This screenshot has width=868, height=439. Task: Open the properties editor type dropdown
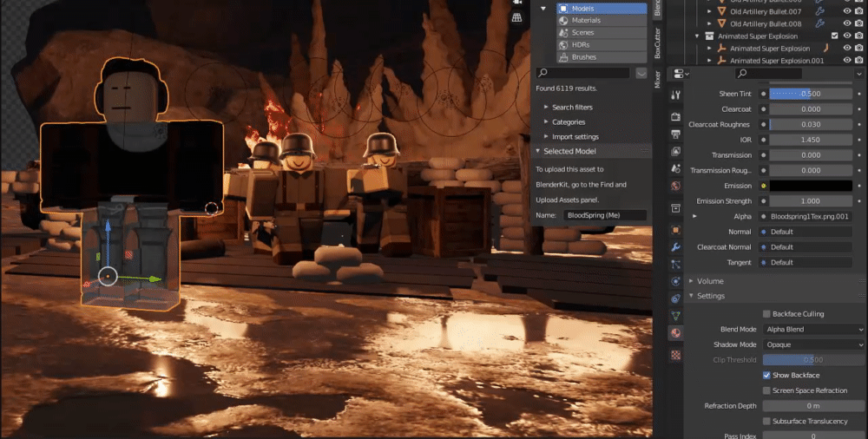click(x=681, y=74)
